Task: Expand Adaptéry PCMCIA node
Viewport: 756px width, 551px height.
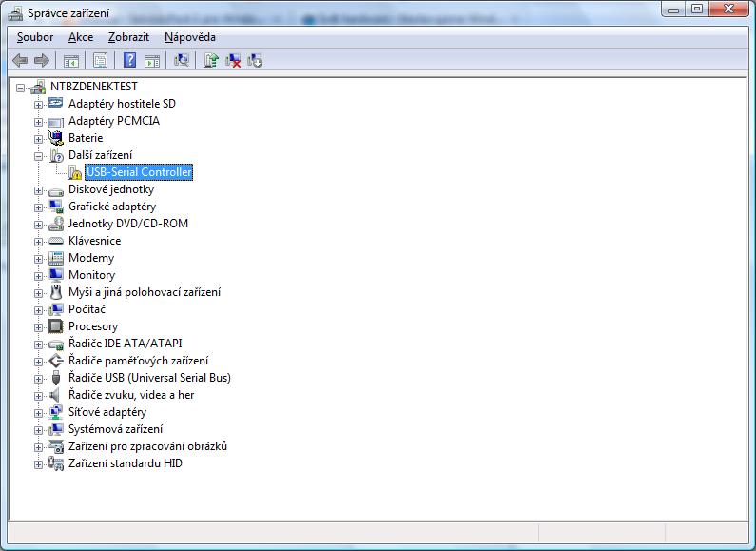Action: [x=38, y=122]
